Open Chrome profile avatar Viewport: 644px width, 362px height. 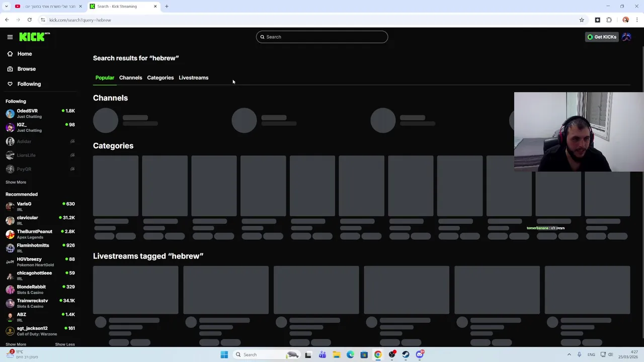[625, 20]
